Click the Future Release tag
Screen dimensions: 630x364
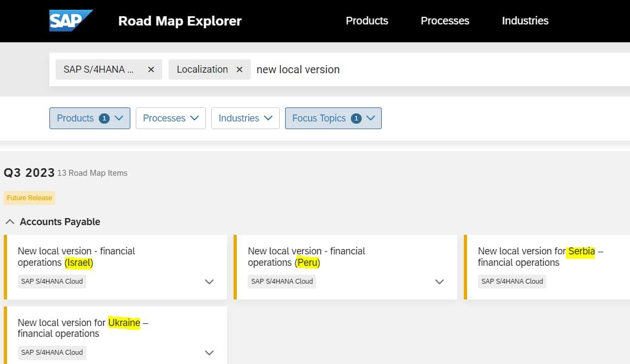pos(29,198)
